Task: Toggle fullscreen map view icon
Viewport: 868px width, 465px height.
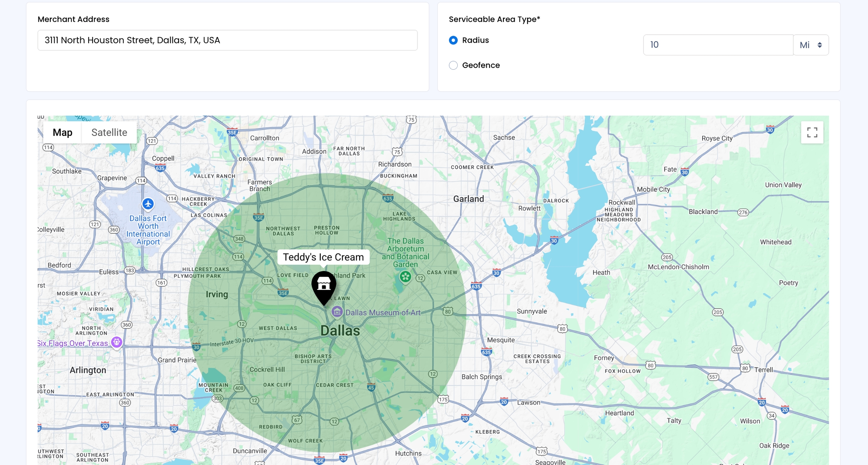Action: 812,132
